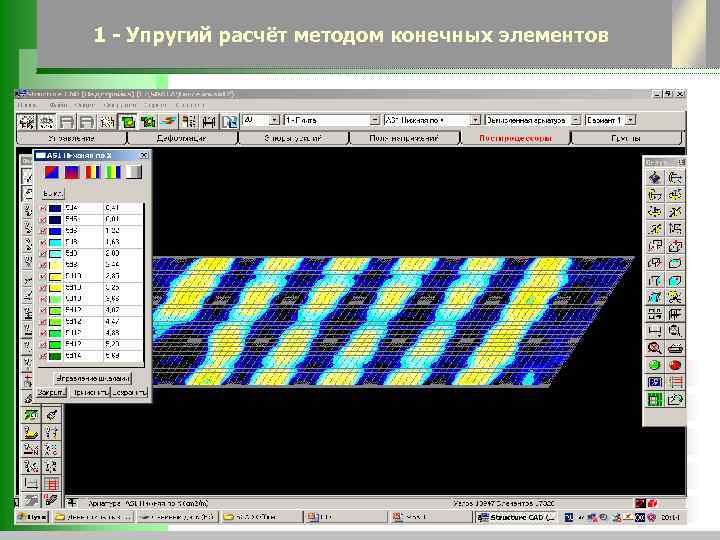Uncheck the legend row with value 0,41
Viewport: 720px width, 540px height.
tap(43, 208)
